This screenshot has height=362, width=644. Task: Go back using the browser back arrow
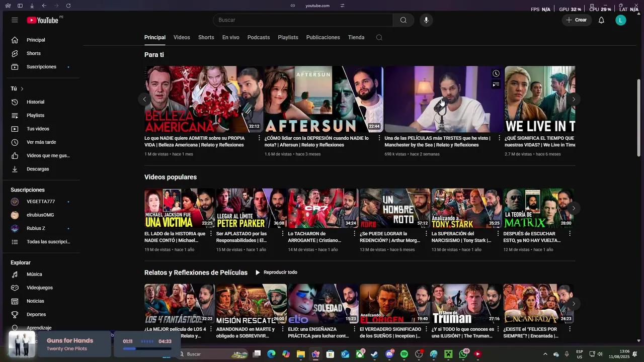[44, 6]
